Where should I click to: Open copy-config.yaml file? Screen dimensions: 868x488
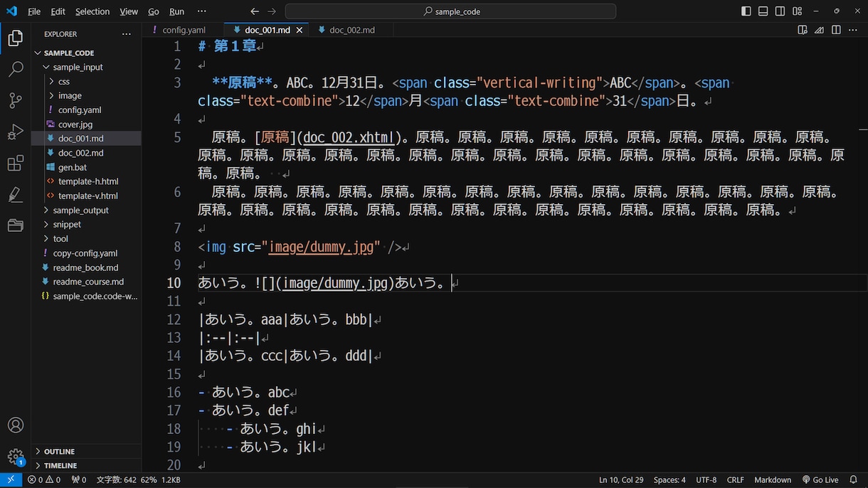point(86,253)
